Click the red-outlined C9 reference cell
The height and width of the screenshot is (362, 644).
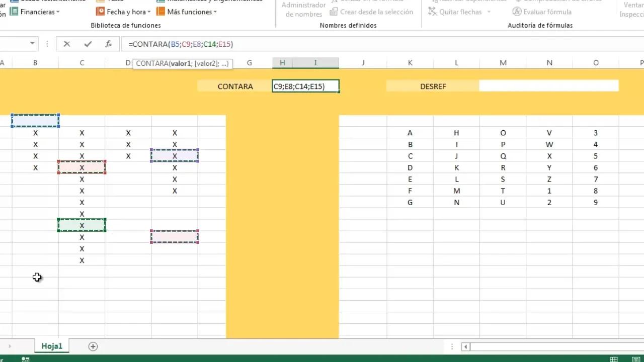82,167
